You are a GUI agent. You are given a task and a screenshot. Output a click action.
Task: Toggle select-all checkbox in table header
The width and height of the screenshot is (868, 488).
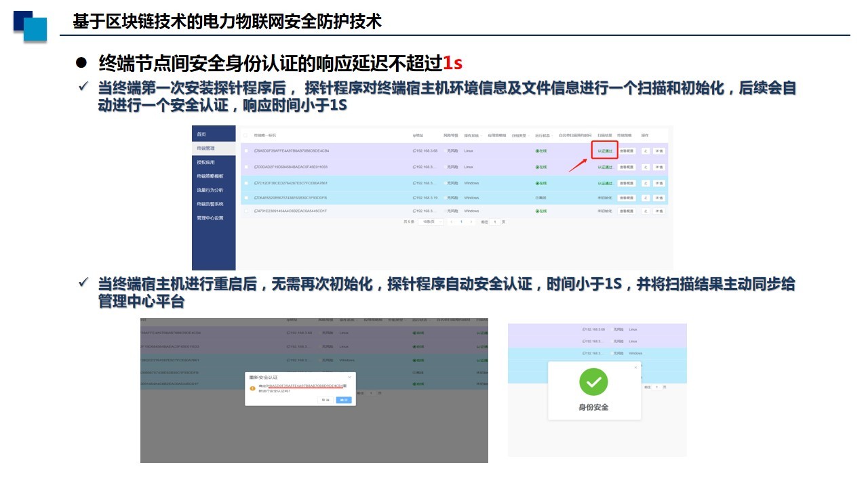pyautogui.click(x=245, y=136)
